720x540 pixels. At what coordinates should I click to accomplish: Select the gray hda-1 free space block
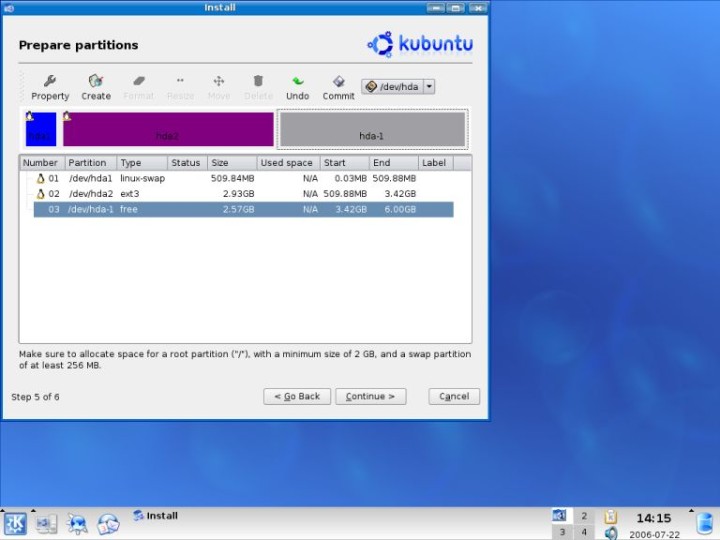coord(372,129)
